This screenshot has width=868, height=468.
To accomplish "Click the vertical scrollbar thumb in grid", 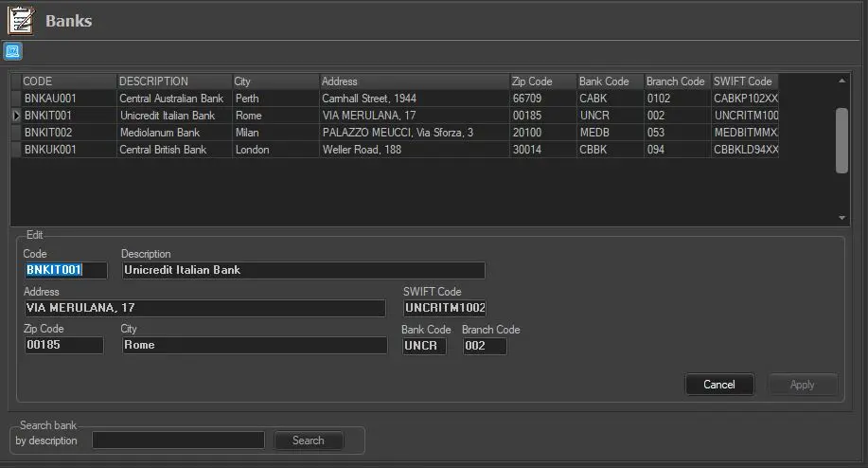I will click(x=841, y=140).
